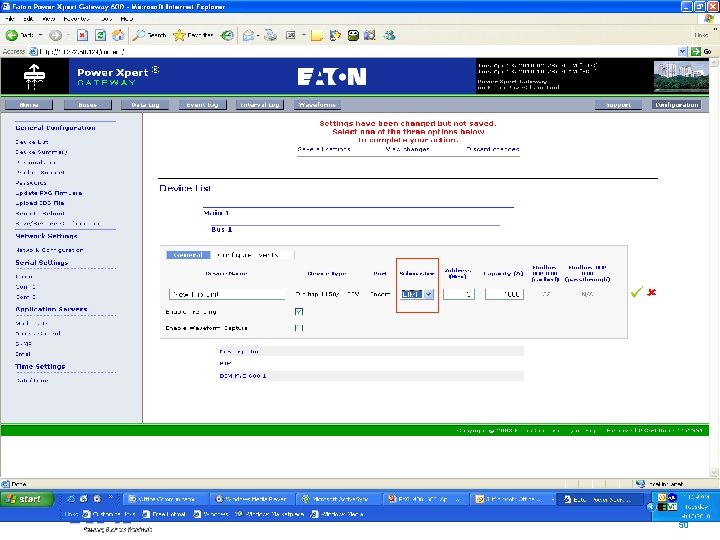720x540 pixels.
Task: Click the Configuration navigation button
Action: 677,105
